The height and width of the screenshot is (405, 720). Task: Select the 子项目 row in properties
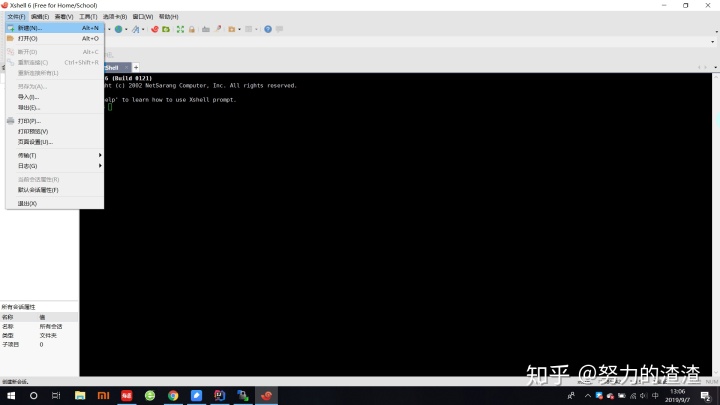(x=39, y=344)
